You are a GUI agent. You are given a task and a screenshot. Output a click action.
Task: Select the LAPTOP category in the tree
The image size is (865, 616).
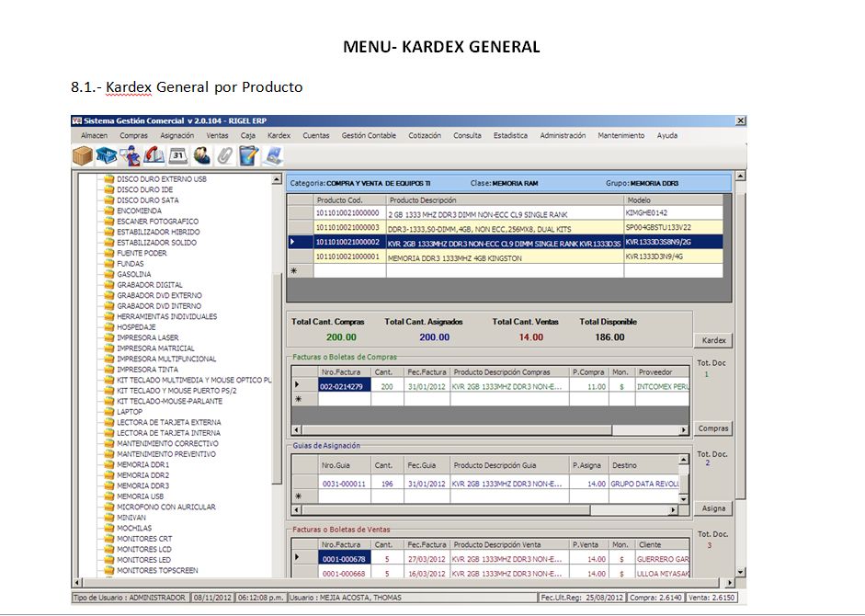coord(130,412)
